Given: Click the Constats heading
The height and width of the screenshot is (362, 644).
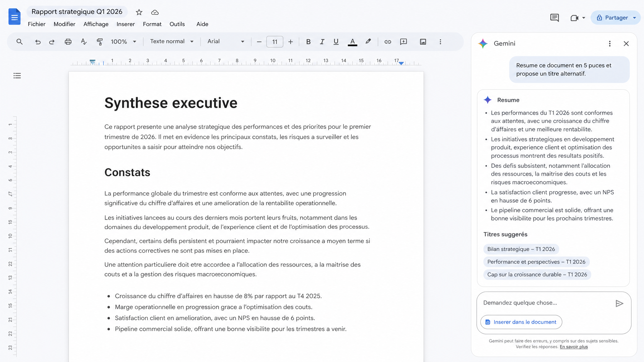Looking at the screenshot, I should coord(127,173).
